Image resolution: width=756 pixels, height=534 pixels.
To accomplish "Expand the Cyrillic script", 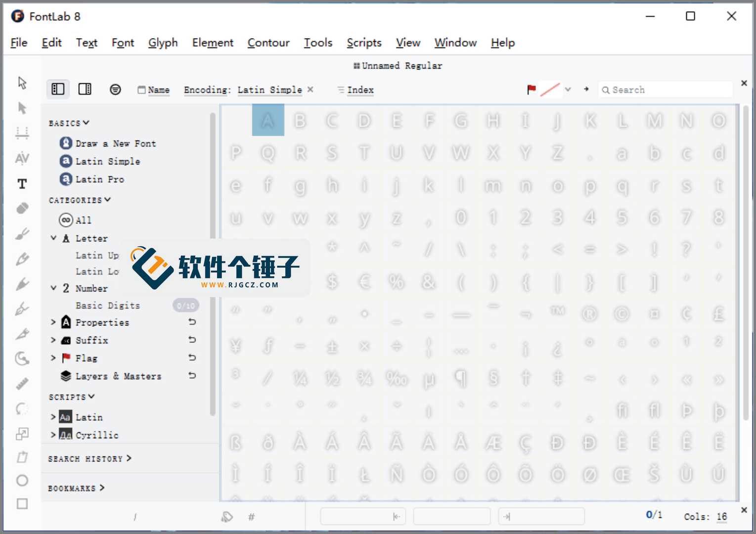I will click(53, 435).
